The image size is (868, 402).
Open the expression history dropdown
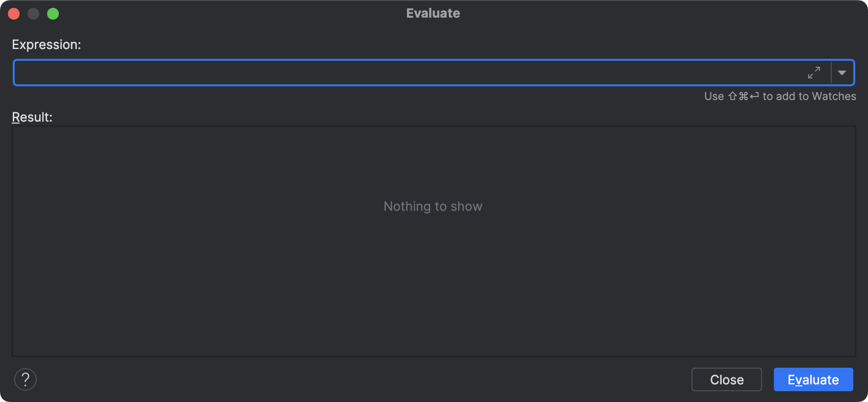pyautogui.click(x=842, y=73)
